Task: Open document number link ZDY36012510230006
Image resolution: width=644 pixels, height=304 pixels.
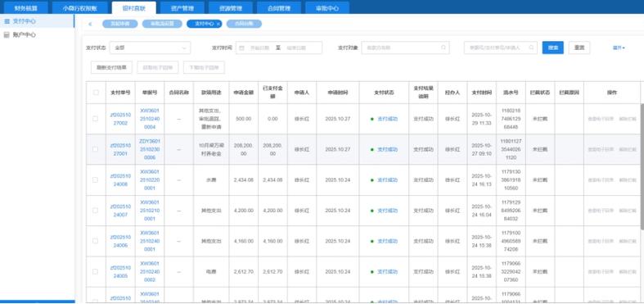Action: 150,149
